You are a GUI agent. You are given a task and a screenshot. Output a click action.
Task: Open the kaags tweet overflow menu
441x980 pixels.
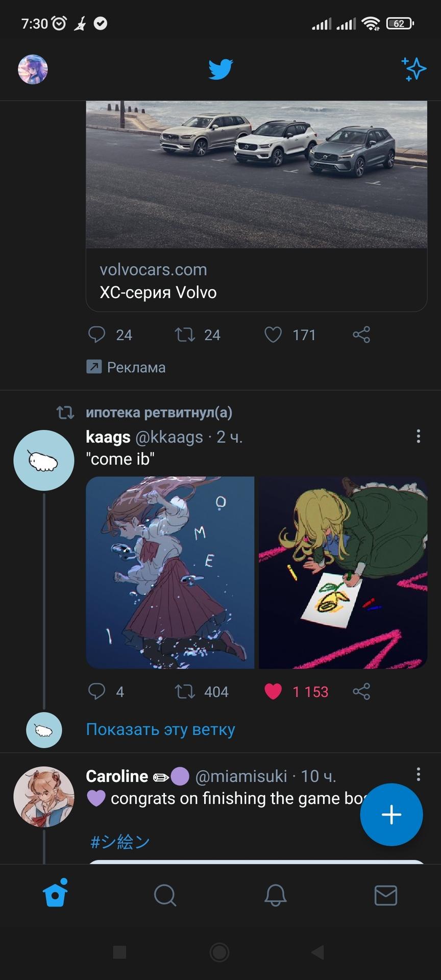[x=419, y=436]
